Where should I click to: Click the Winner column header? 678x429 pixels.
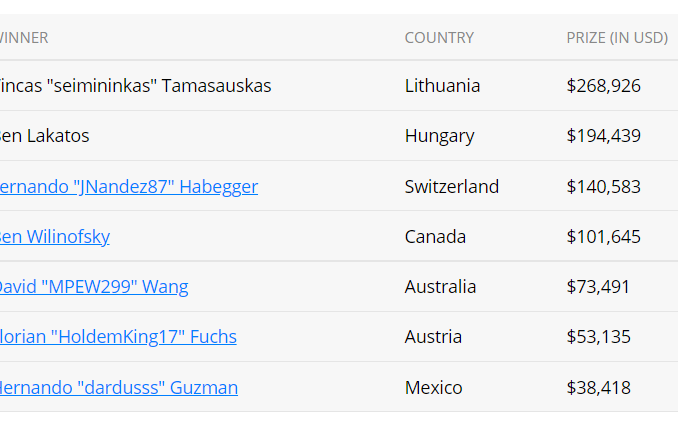tap(24, 38)
